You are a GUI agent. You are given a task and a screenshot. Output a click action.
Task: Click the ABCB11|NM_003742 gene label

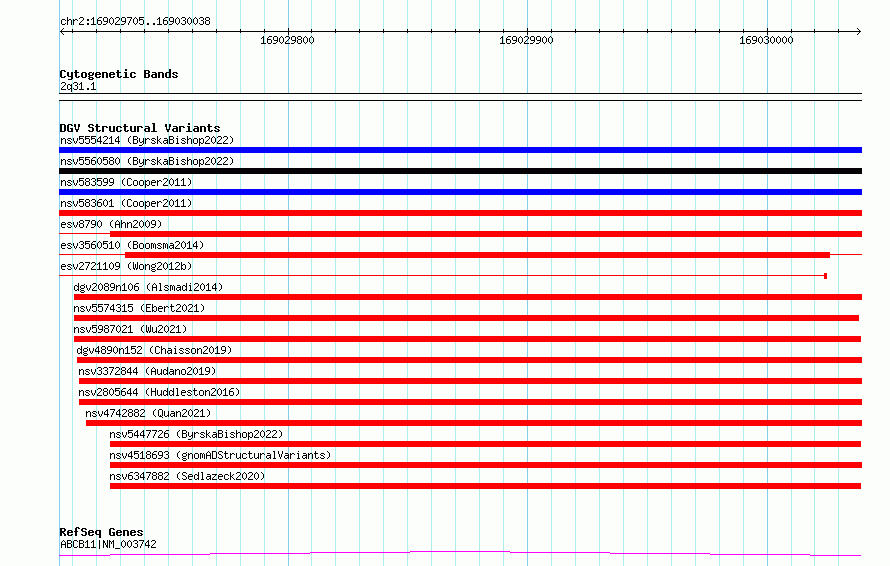(x=108, y=544)
